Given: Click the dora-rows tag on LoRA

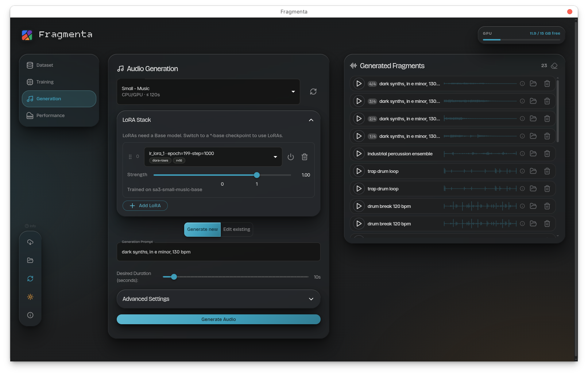Looking at the screenshot, I should [160, 160].
